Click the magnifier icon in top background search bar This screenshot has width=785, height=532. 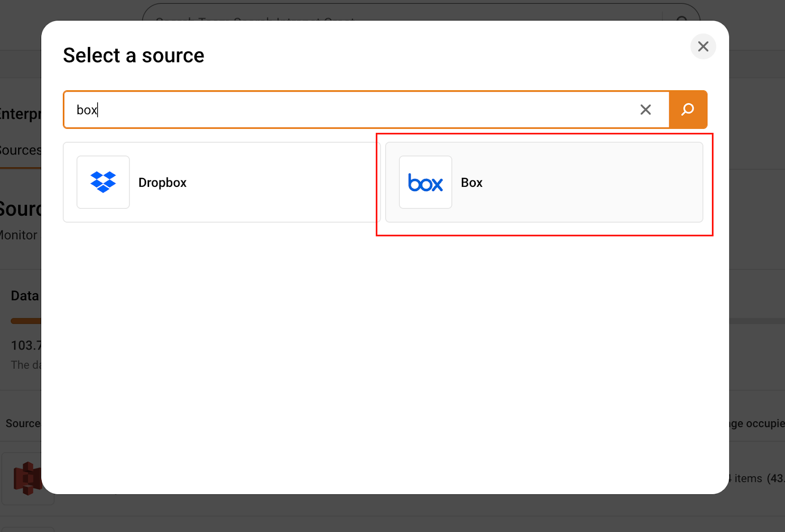682,19
